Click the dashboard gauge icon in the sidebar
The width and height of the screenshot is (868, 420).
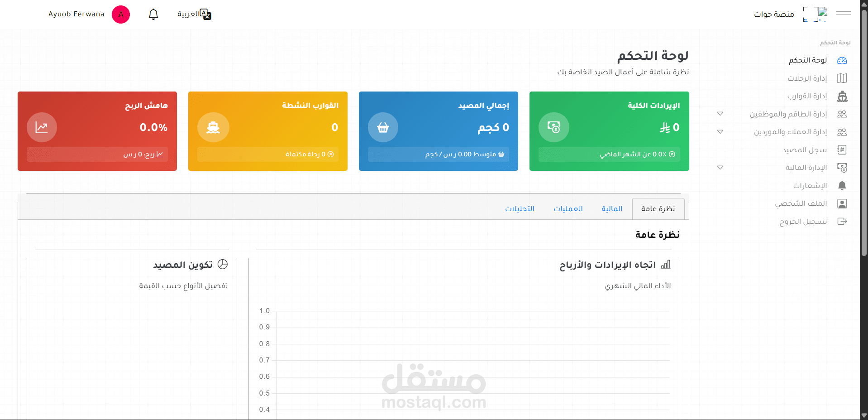click(842, 61)
